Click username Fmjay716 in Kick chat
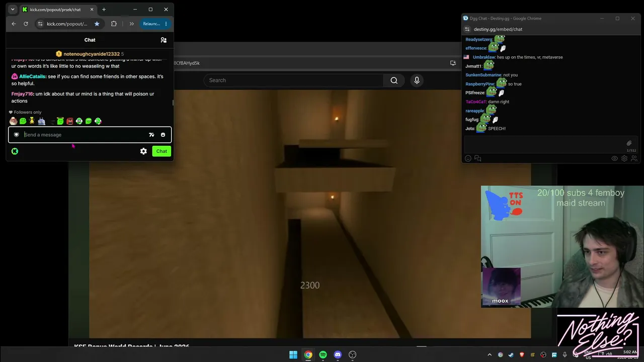Viewport: 644px width, 362px height. point(22,94)
